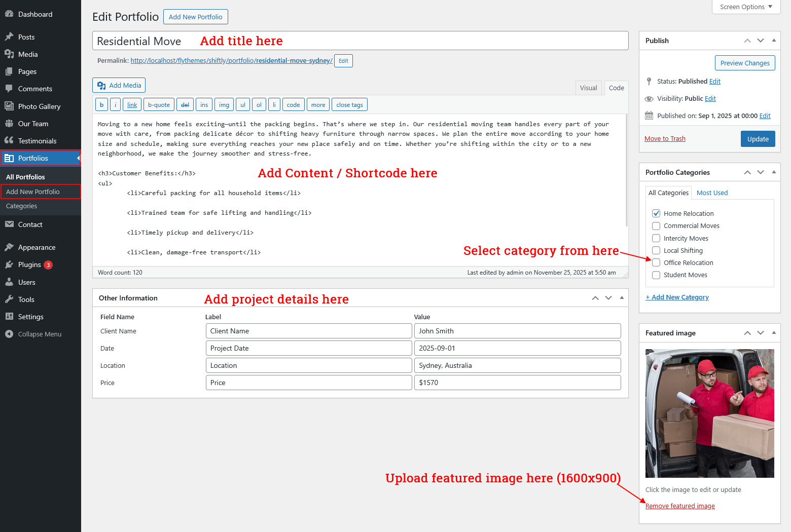Click the Dashboard icon in the sidebar
The width and height of the screenshot is (791, 532).
(9, 14)
